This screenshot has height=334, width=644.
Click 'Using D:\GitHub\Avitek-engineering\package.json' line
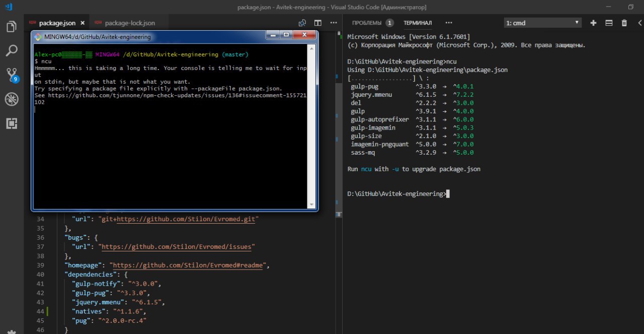click(427, 70)
